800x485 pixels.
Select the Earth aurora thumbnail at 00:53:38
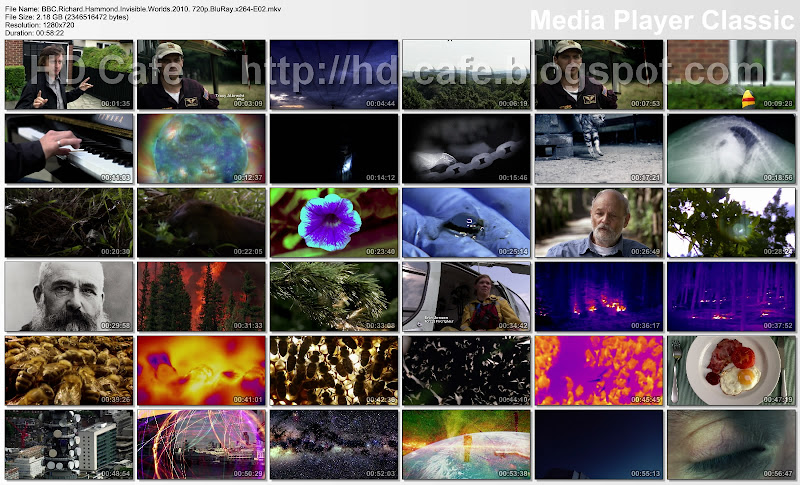[x=466, y=444]
